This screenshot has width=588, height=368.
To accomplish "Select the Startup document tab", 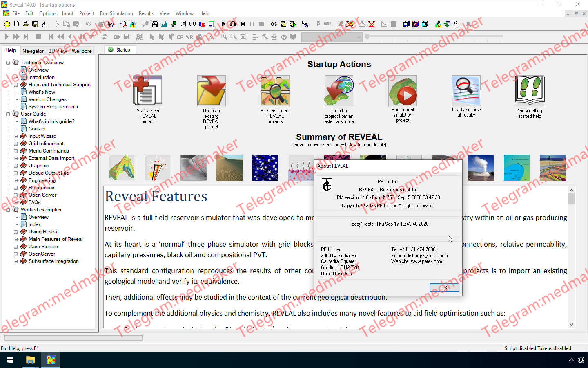I will click(120, 50).
